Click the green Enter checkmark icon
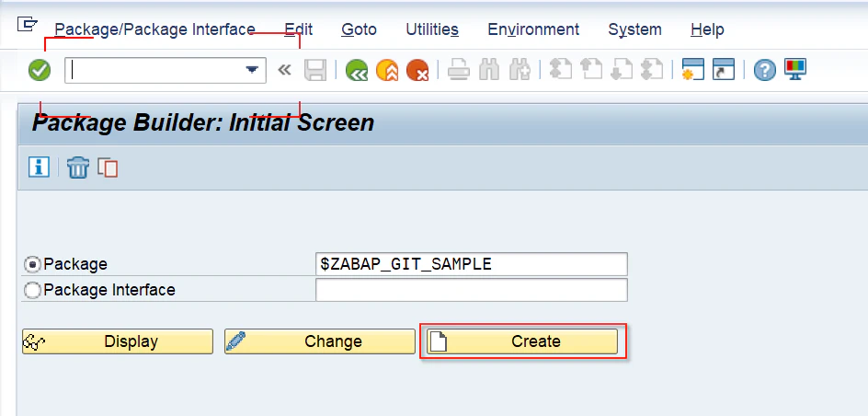Screen dimensions: 868x416 pos(40,70)
